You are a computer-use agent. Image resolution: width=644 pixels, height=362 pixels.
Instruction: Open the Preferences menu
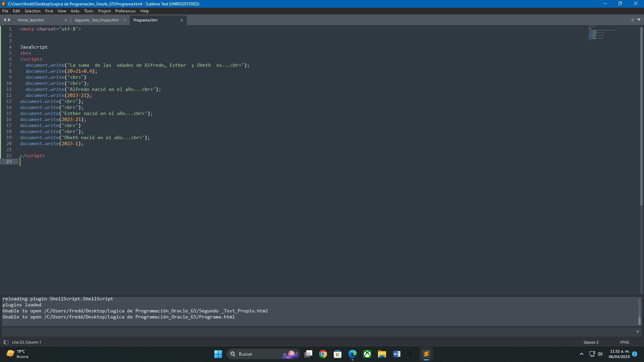pos(125,11)
